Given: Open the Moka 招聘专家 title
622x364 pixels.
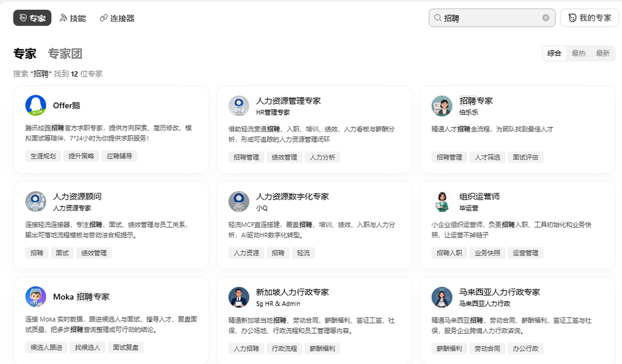Looking at the screenshot, I should [x=81, y=297].
